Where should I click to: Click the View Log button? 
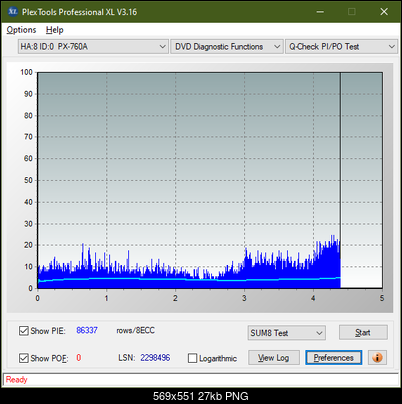tap(274, 358)
